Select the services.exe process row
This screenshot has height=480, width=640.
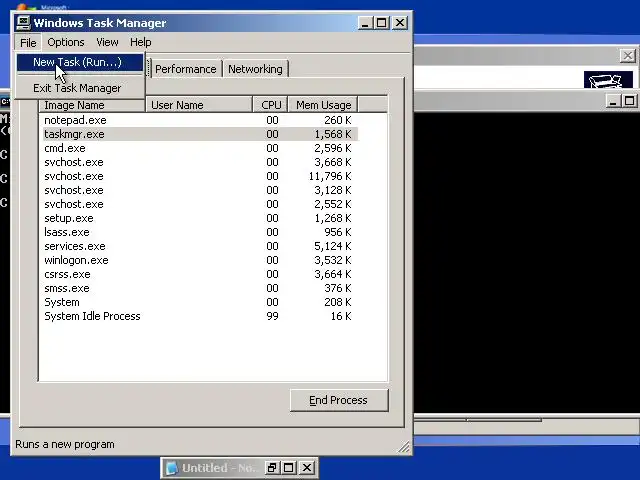pos(200,246)
